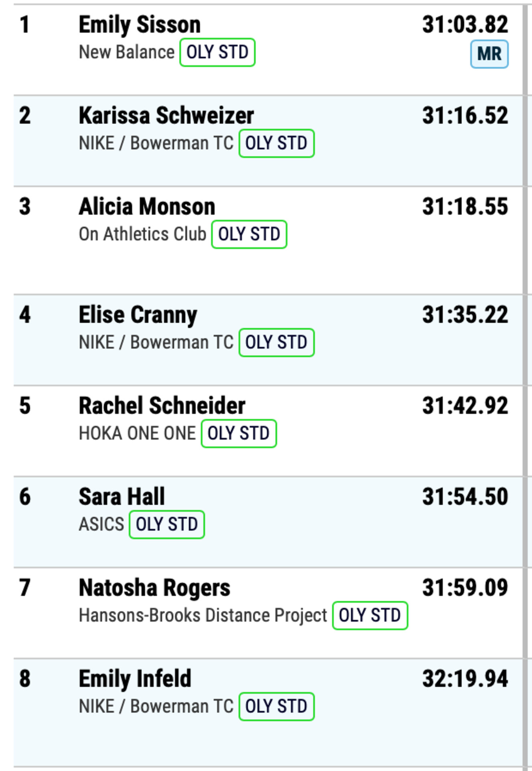This screenshot has height=771, width=532.
Task: Click the OLY STD badge in Elise Cranny's row
Action: pos(276,343)
